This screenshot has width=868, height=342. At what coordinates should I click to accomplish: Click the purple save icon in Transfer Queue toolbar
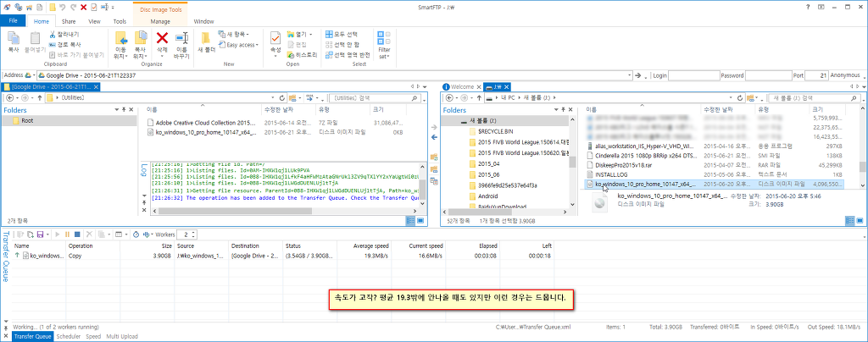[40, 234]
